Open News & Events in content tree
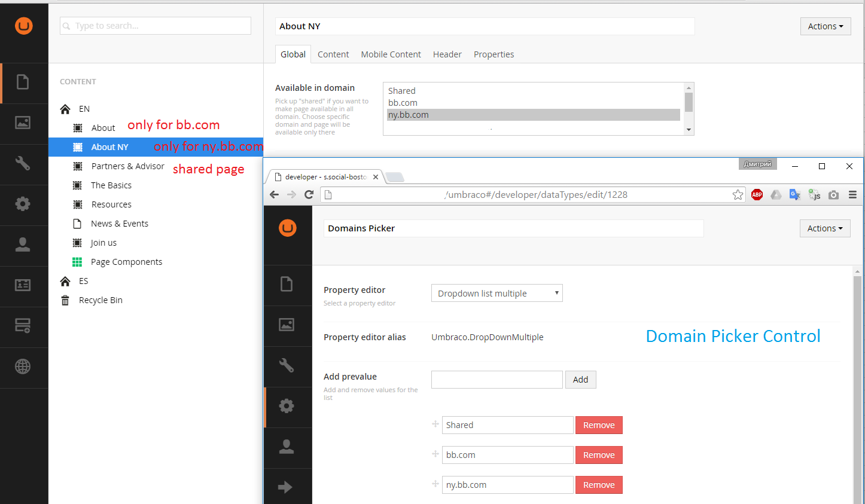This screenshot has height=504, width=865. coord(120,224)
